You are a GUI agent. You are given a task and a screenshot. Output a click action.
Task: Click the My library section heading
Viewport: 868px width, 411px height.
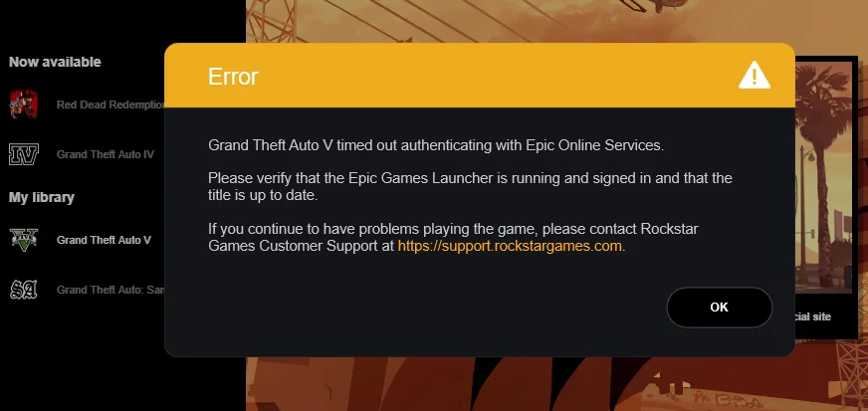coord(42,197)
